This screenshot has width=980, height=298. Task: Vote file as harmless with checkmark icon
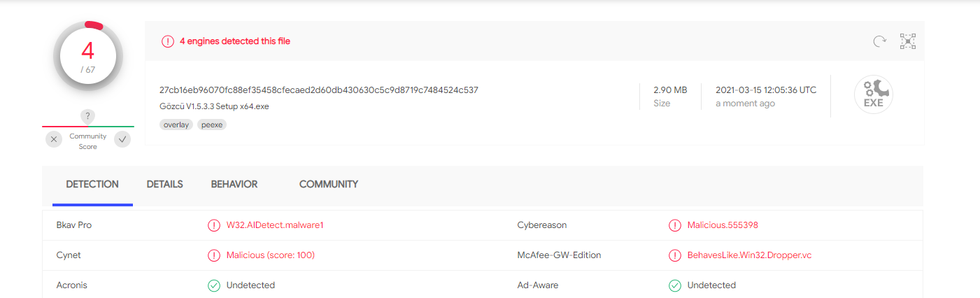[122, 139]
